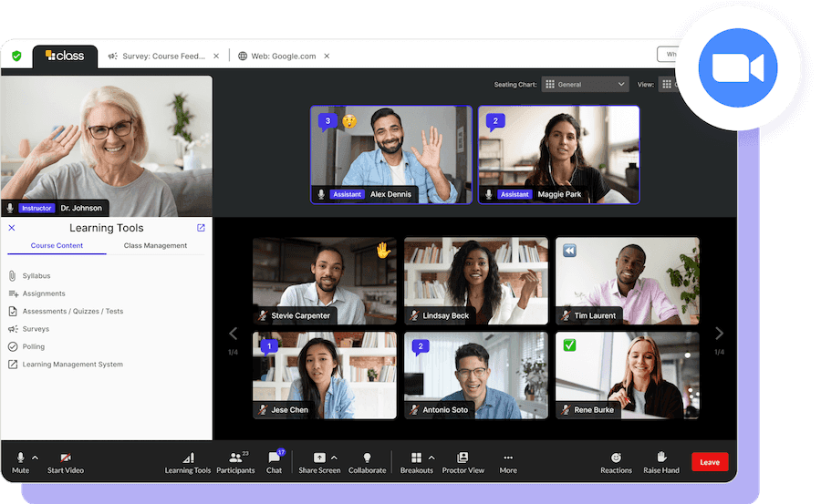Open Learning Tools from the bottom toolbar
The width and height of the screenshot is (821, 504).
188,462
